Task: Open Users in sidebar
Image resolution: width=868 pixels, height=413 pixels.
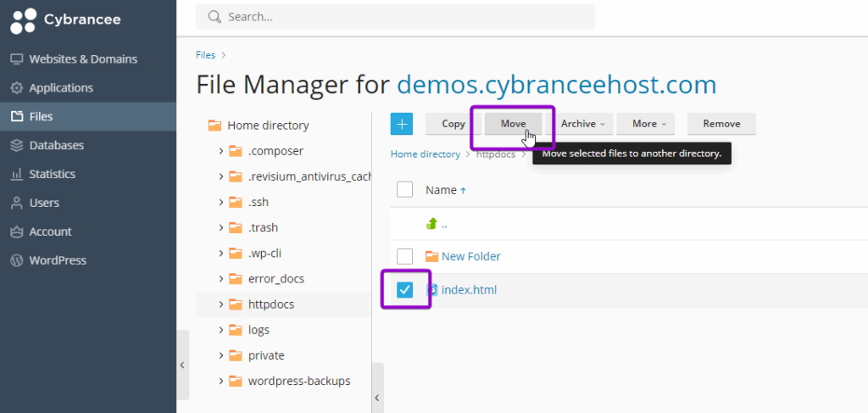Action: coord(88,204)
